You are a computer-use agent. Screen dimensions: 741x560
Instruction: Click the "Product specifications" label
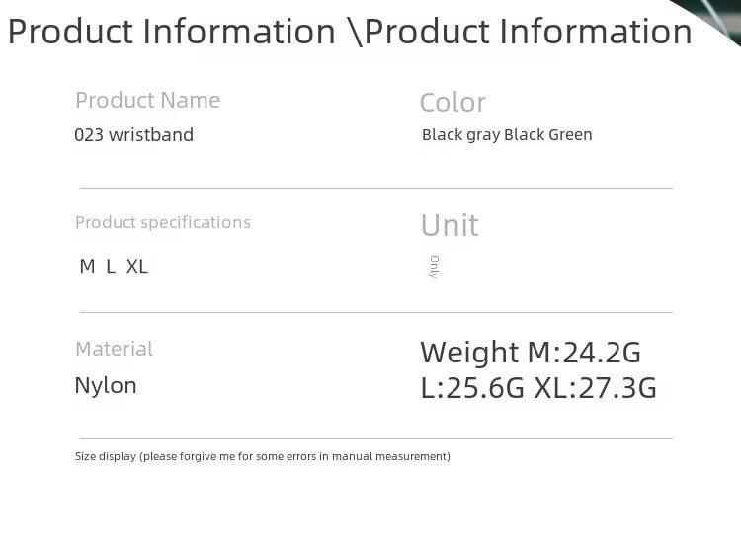162,222
